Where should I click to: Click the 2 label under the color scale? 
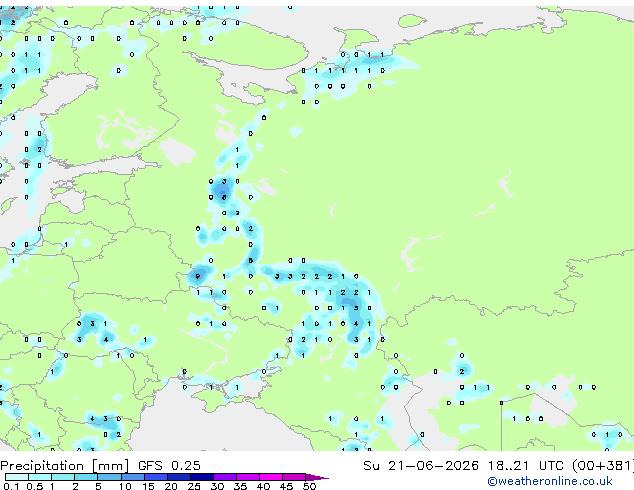75,486
